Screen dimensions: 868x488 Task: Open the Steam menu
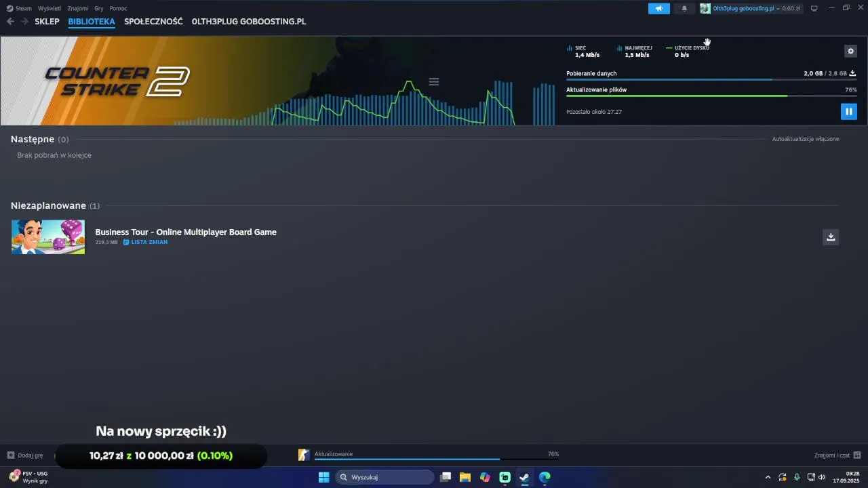(x=19, y=8)
